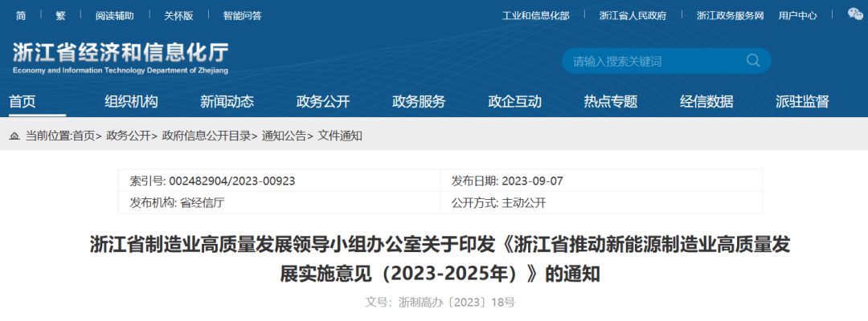Open 新闻动态 navigation menu
This screenshot has width=868, height=321.
coord(227,102)
